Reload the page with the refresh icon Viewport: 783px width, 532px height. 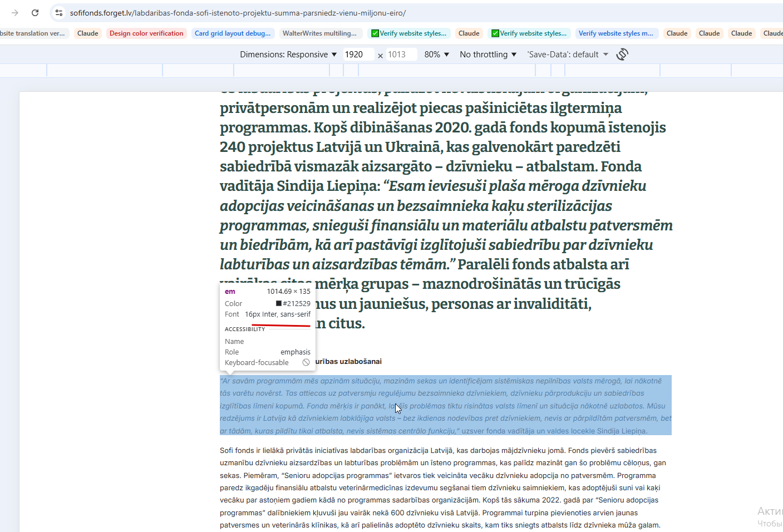(35, 12)
